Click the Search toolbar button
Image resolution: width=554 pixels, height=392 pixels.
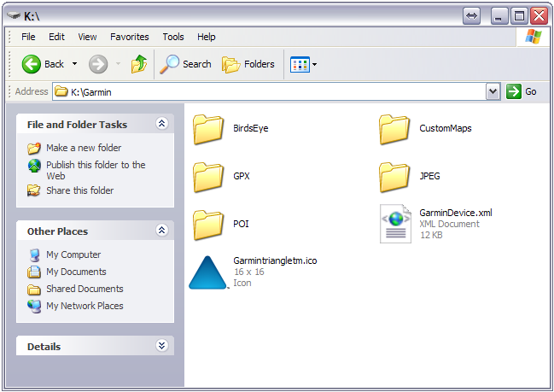pos(185,64)
